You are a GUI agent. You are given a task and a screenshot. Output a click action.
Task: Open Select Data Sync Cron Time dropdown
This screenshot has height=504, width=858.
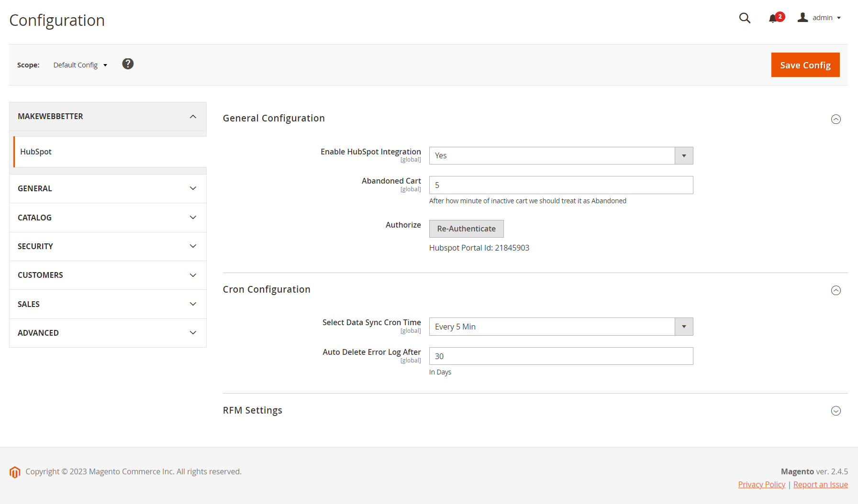pos(560,327)
